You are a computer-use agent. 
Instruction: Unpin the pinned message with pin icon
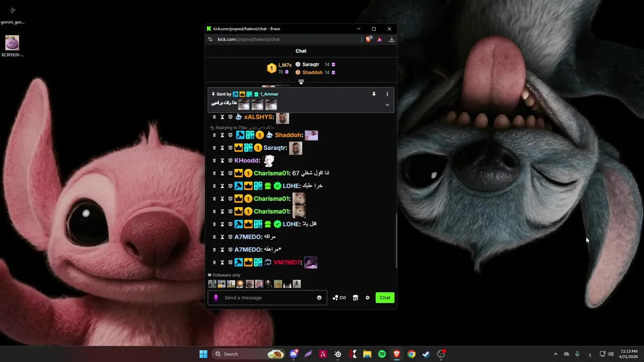pos(374,94)
